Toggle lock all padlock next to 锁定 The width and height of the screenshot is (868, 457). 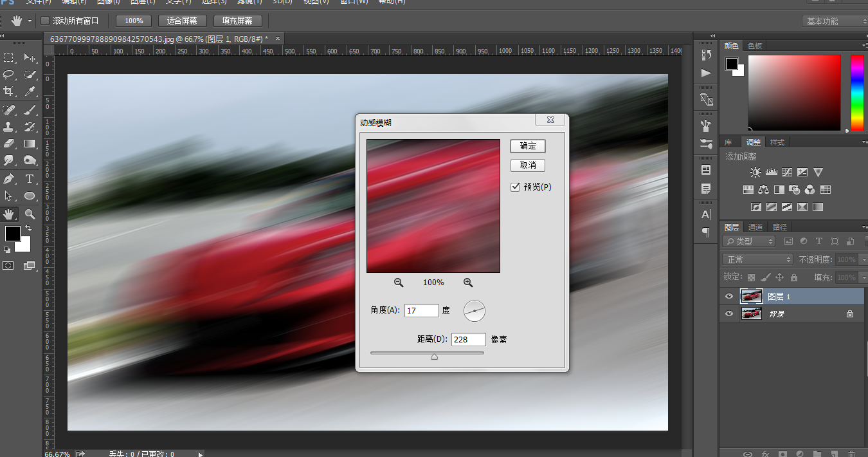794,277
